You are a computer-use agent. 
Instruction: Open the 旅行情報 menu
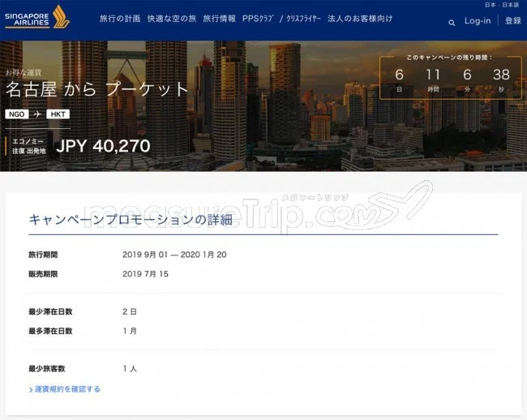pos(219,19)
